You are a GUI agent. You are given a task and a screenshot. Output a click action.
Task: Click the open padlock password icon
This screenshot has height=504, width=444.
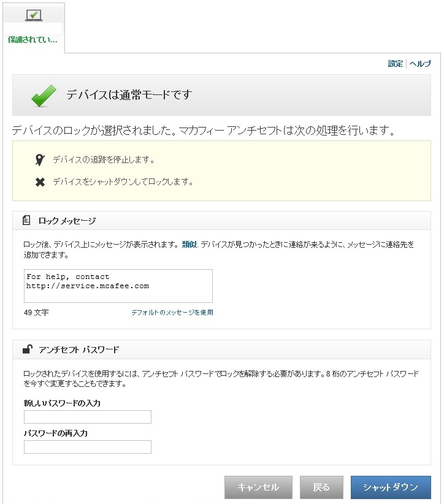(27, 349)
